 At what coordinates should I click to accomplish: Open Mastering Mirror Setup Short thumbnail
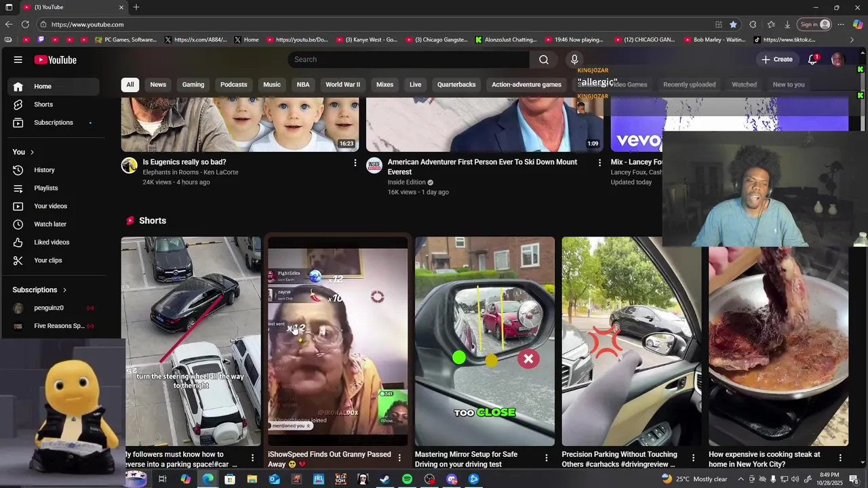click(485, 341)
